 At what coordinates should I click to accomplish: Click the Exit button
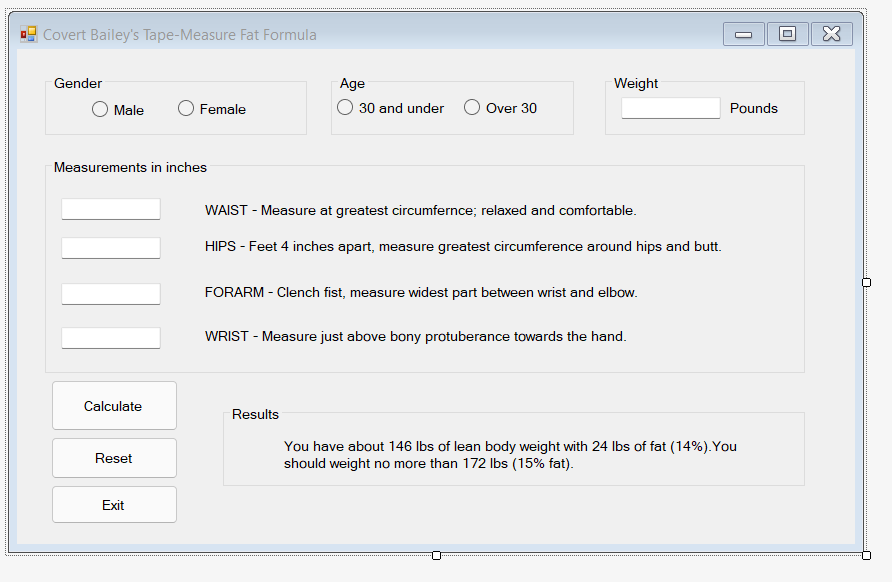114,505
